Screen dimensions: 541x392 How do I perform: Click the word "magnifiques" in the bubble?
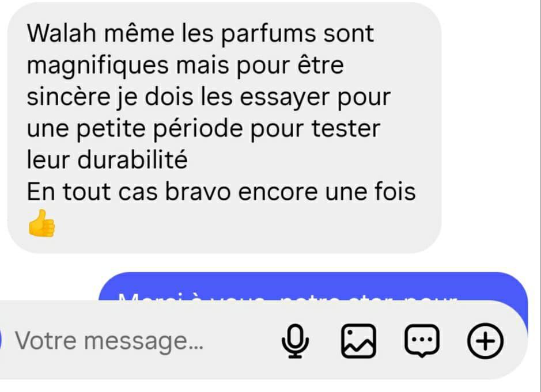point(97,66)
